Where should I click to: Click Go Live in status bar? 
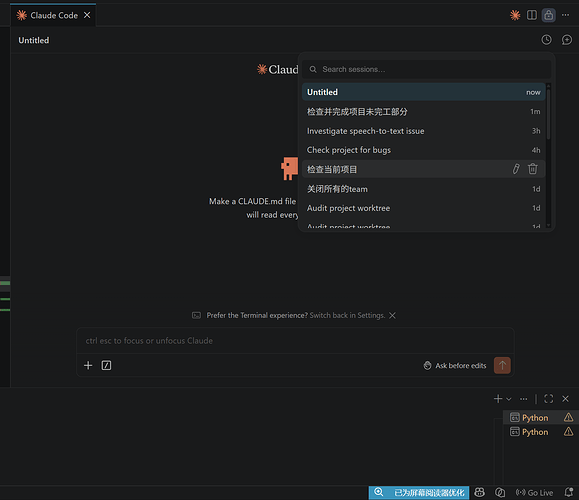[x=534, y=493]
